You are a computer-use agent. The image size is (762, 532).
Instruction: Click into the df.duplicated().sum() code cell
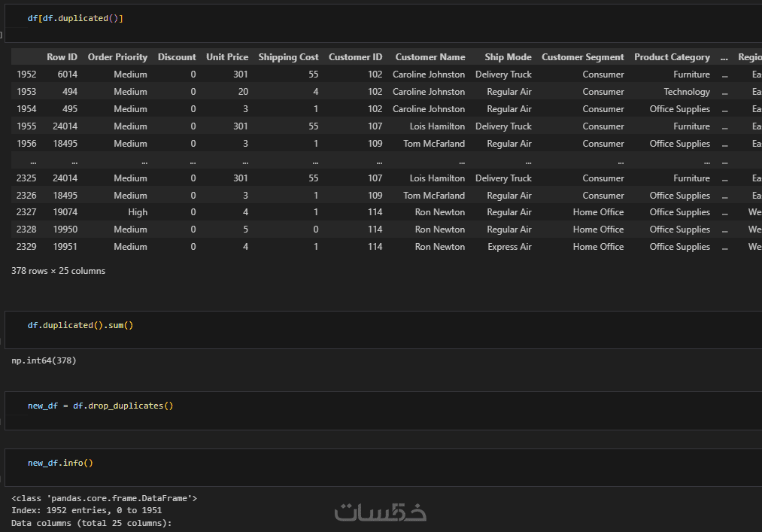pos(383,330)
